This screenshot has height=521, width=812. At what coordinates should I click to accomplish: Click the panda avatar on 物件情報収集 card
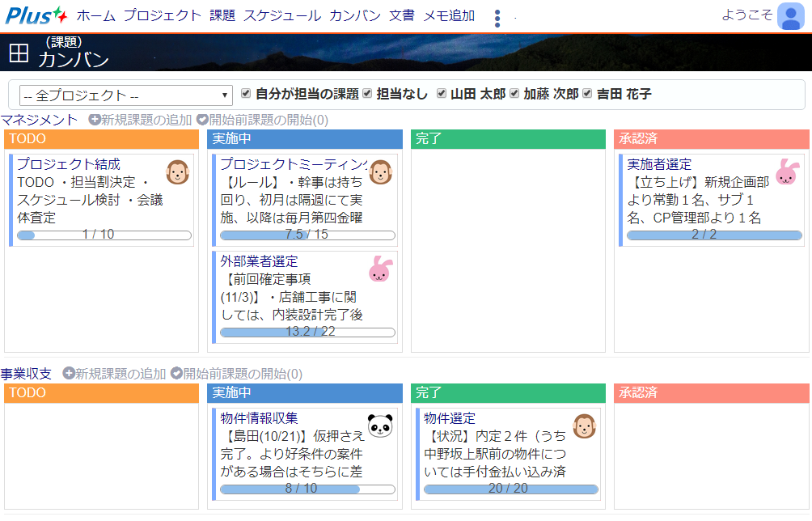(380, 426)
